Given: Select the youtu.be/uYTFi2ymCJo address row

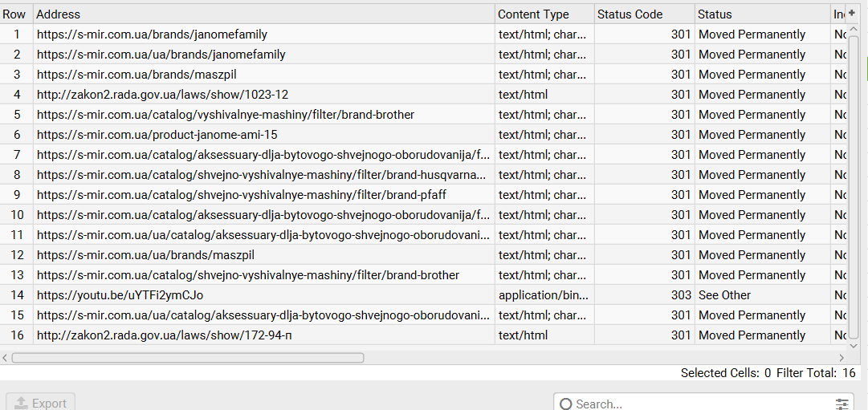Looking at the screenshot, I should pos(120,295).
